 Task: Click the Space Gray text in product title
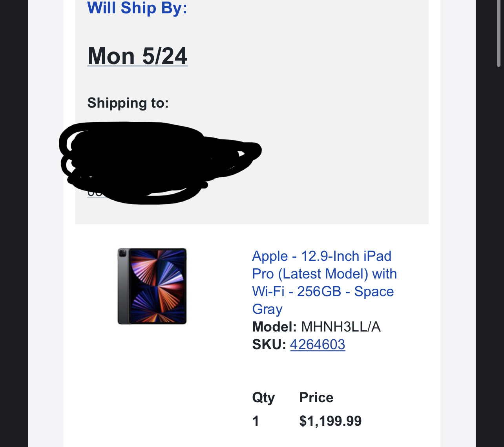pos(374,292)
